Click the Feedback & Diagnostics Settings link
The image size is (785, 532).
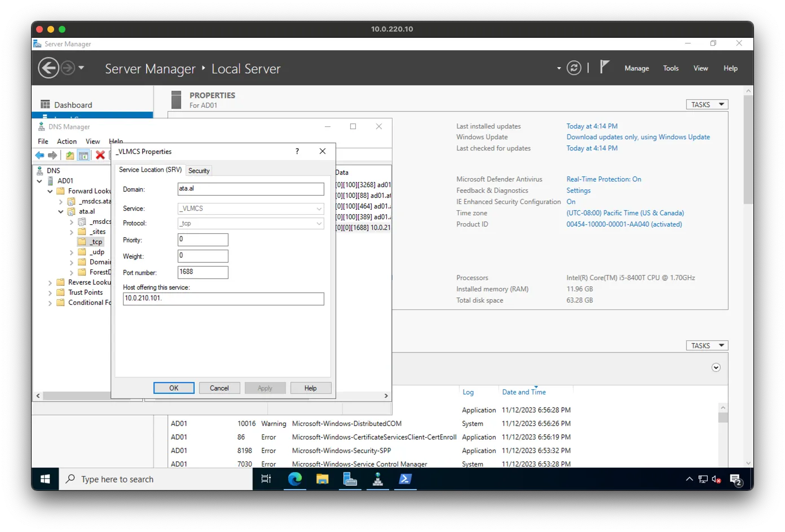[x=578, y=190]
